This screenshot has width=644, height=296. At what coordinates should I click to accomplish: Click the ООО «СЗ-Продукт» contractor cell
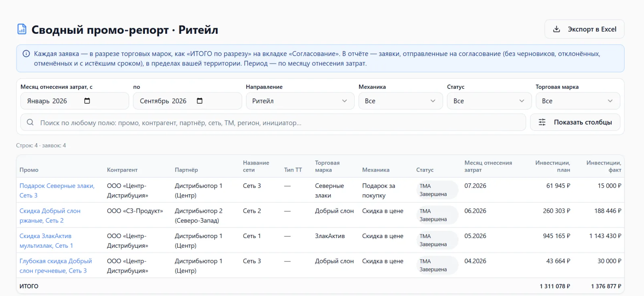tap(135, 211)
